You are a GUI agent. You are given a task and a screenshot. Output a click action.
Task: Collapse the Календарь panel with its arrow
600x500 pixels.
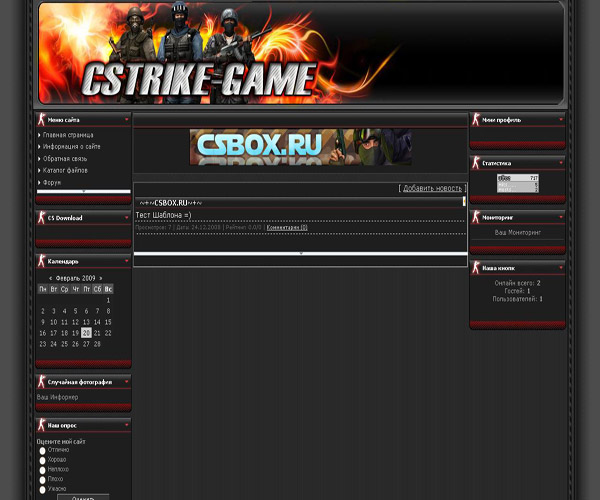(x=127, y=261)
